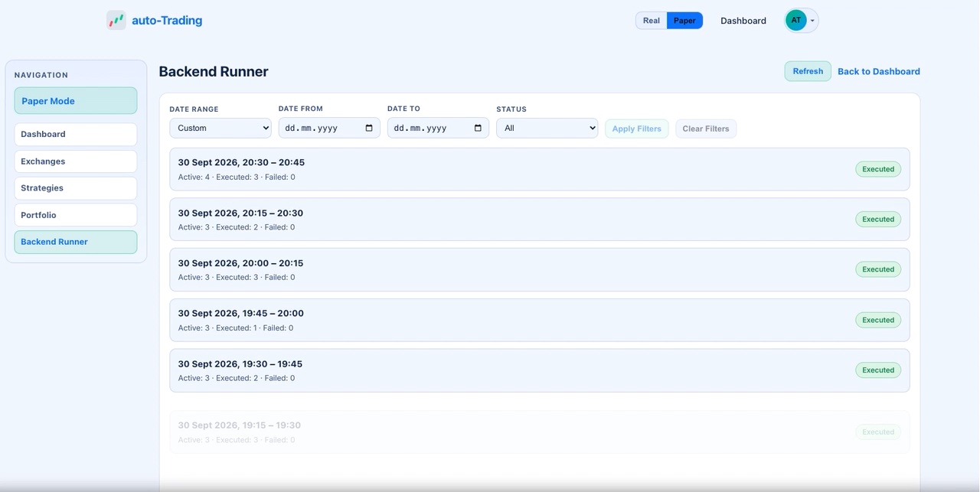The width and height of the screenshot is (980, 492).
Task: Open the Date Range dropdown
Action: (220, 128)
